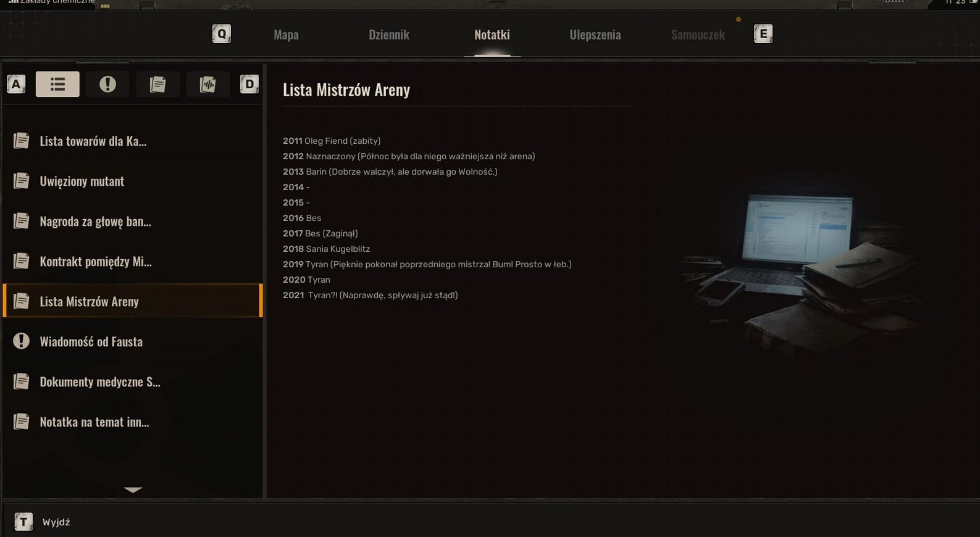Viewport: 980px width, 537px height.
Task: Expand note list with down arrow
Action: pyautogui.click(x=133, y=489)
